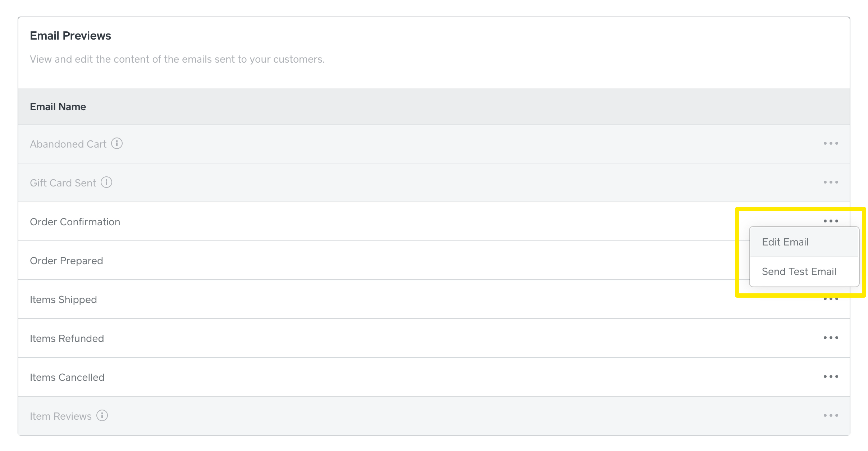Click the Abandoned Cart email name

click(68, 144)
